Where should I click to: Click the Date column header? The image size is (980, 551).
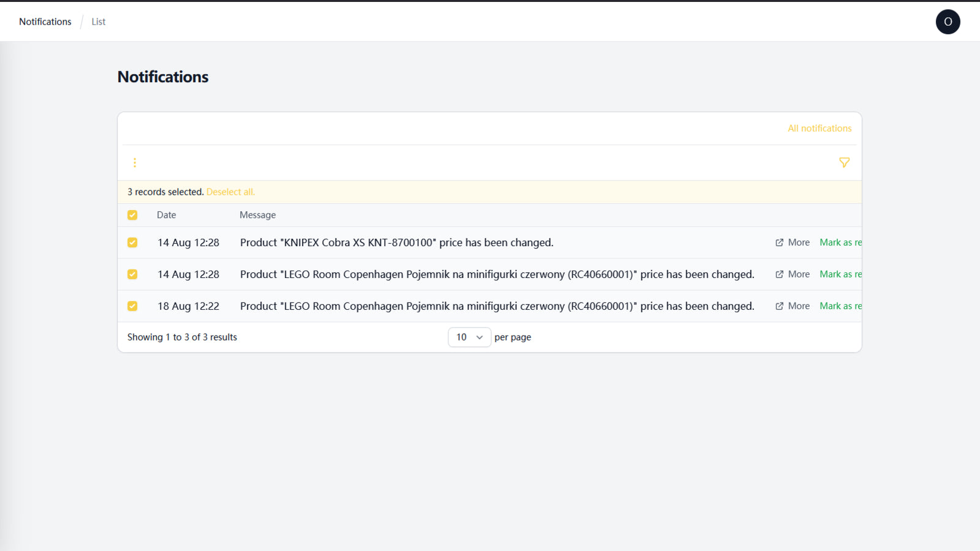tap(167, 215)
